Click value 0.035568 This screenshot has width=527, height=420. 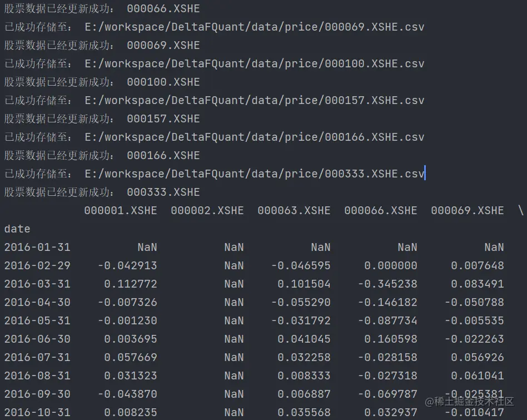[x=304, y=412]
